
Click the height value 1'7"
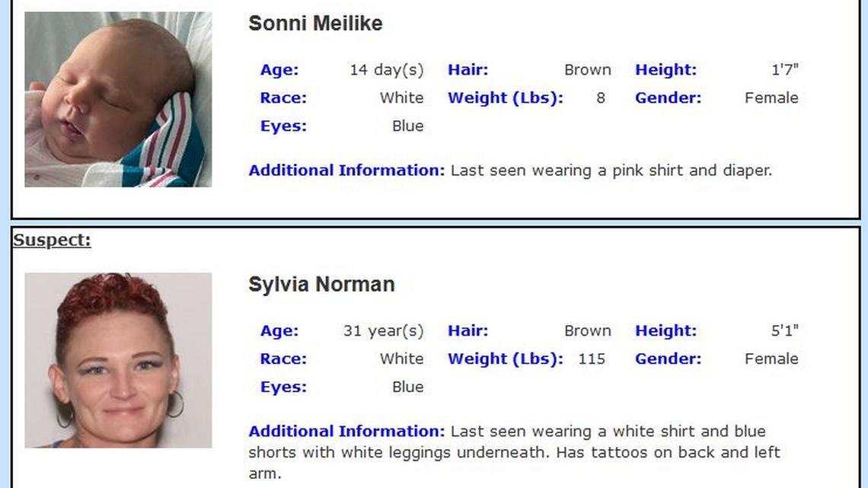pos(784,70)
